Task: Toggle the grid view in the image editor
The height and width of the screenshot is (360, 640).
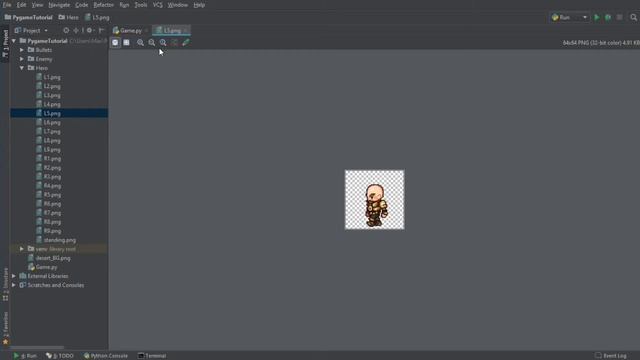Action: point(127,42)
